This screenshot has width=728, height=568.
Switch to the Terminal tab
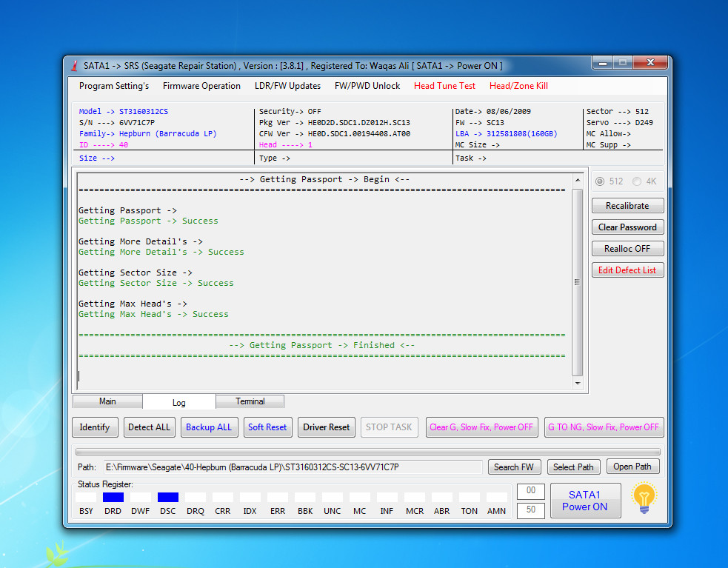(x=250, y=401)
